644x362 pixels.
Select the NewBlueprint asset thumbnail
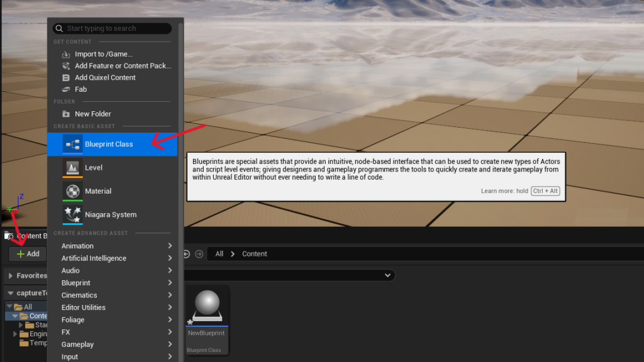point(207,306)
